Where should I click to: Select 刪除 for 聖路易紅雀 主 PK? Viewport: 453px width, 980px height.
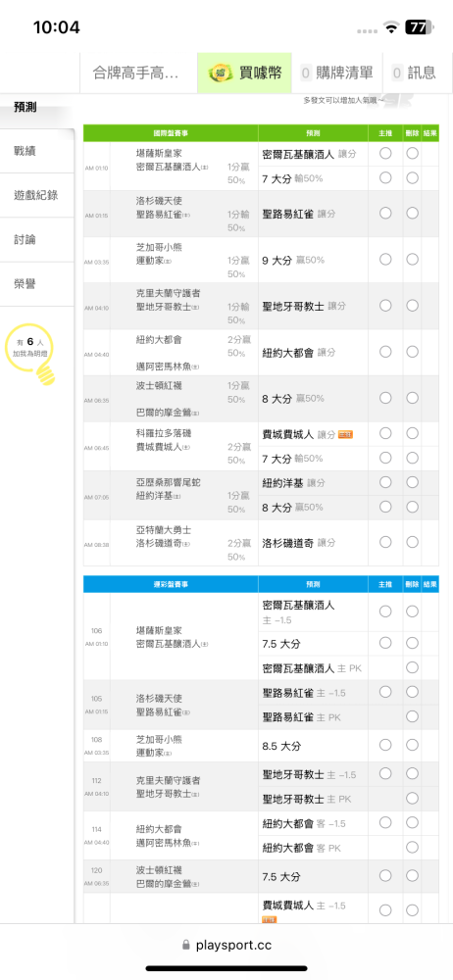[413, 716]
